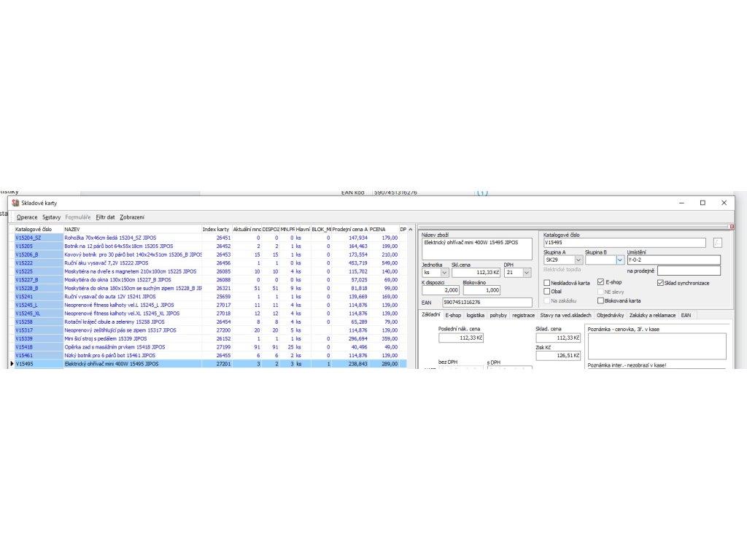This screenshot has height=560, width=747.
Task: Click the Skl.cena field
Action: pyautogui.click(x=476, y=273)
